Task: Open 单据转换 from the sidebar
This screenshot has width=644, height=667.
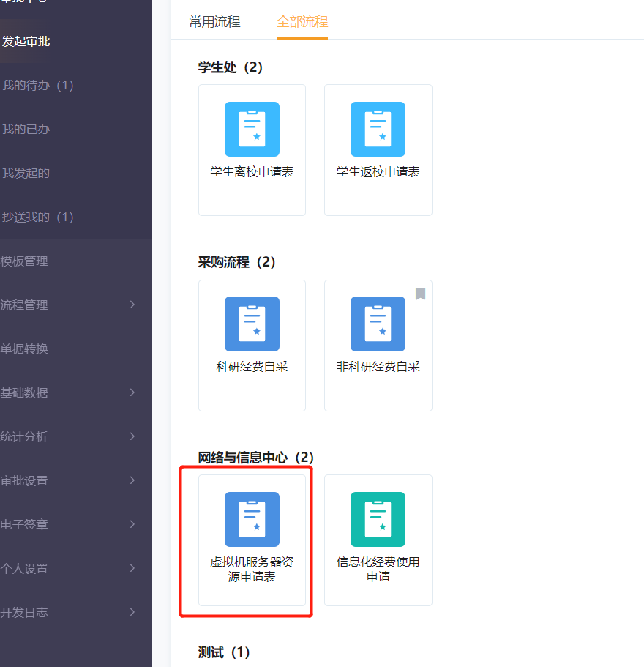Action: coord(24,349)
